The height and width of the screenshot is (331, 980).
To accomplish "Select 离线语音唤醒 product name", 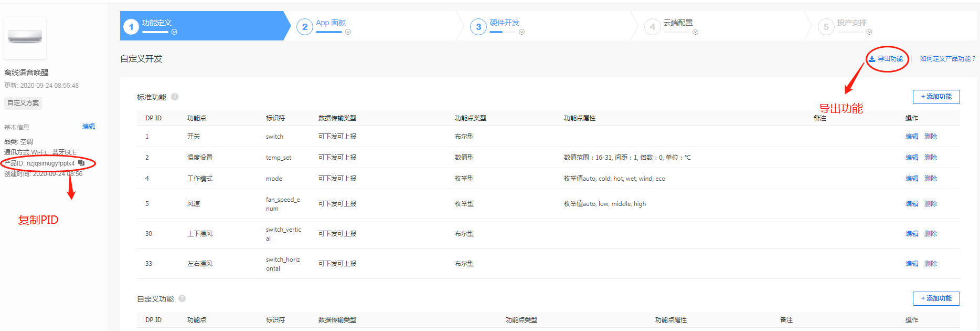I will pyautogui.click(x=26, y=73).
